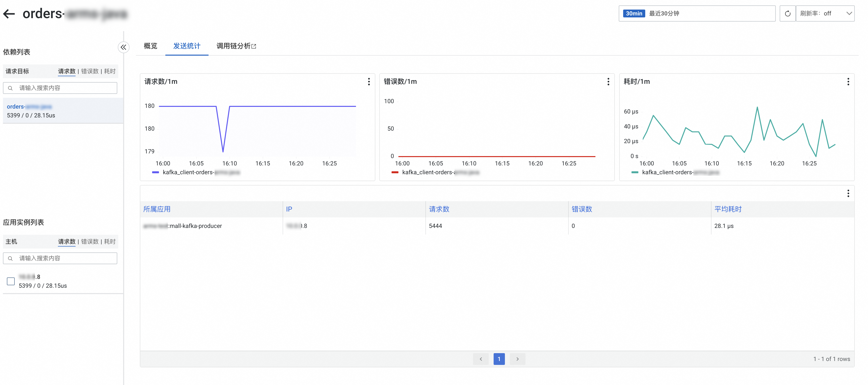This screenshot has width=868, height=385.
Task: Sort dependency list by 错误数
Action: point(90,71)
